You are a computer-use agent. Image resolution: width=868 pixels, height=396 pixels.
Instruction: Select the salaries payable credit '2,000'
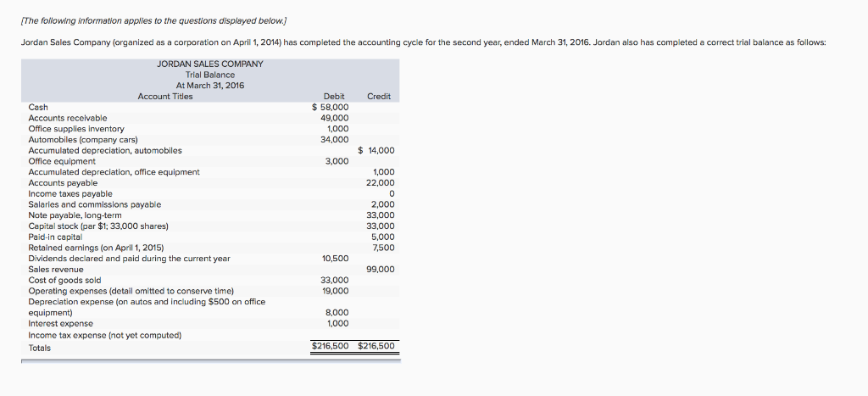pos(383,204)
